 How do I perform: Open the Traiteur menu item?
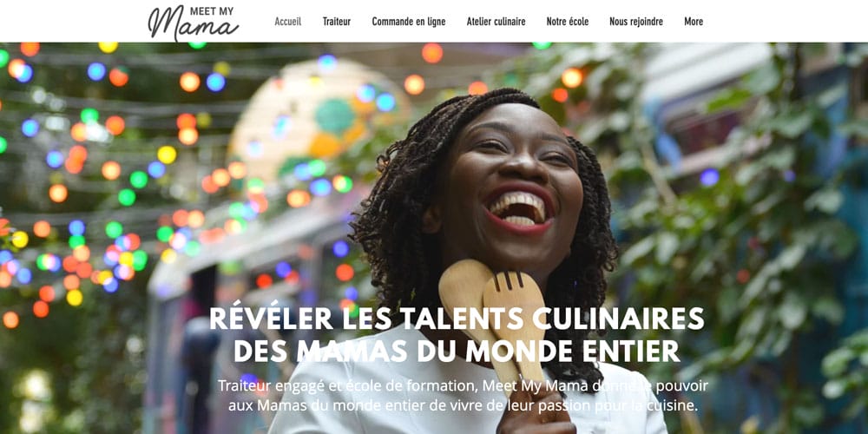337,22
